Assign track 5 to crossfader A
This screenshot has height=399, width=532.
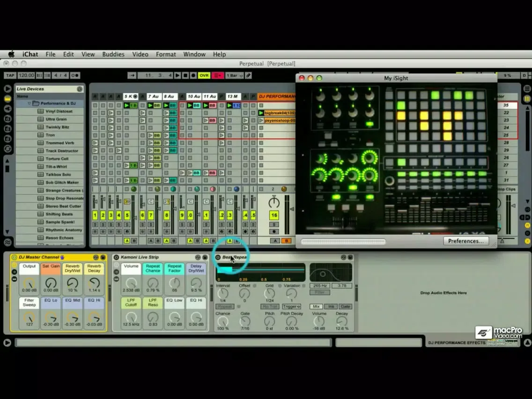[x=127, y=241]
